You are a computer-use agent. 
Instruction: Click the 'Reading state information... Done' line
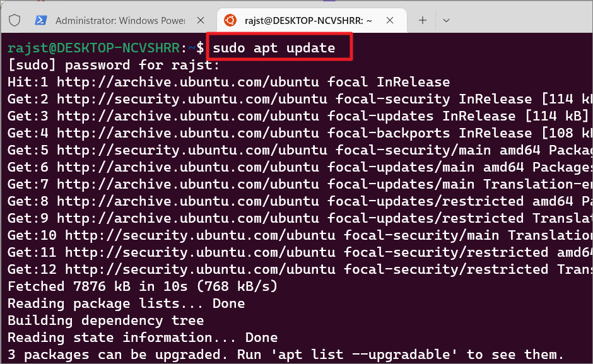point(143,338)
